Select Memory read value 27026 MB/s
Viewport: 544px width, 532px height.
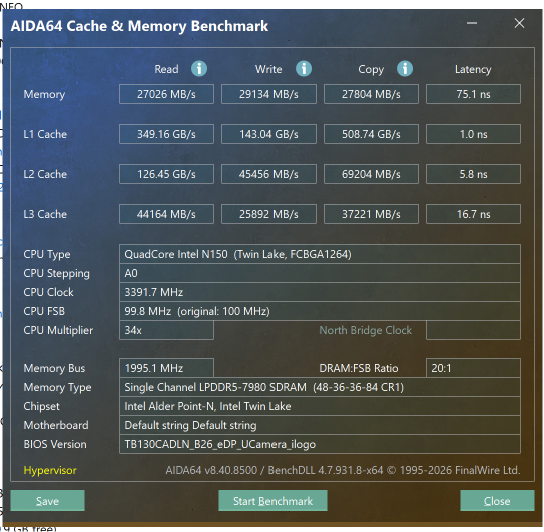166,94
